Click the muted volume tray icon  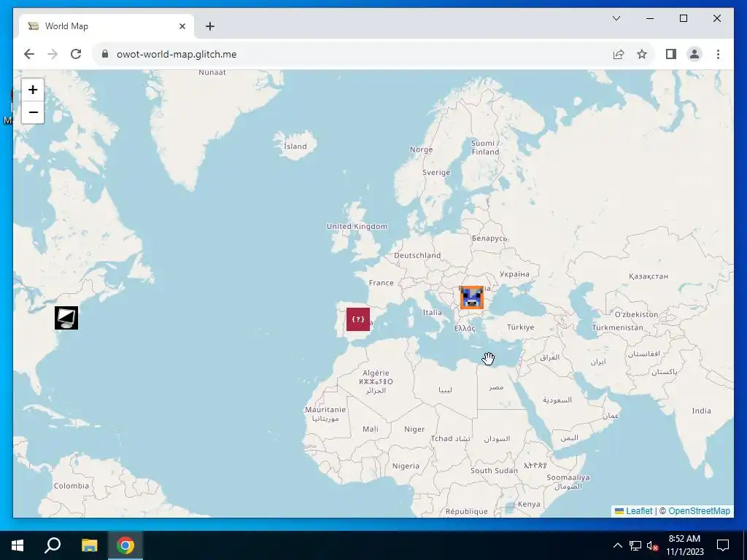[653, 545]
